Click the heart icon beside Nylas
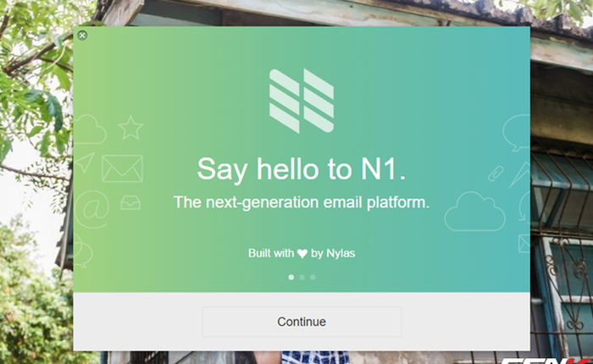Viewport: 593px width, 364px height. click(x=302, y=254)
